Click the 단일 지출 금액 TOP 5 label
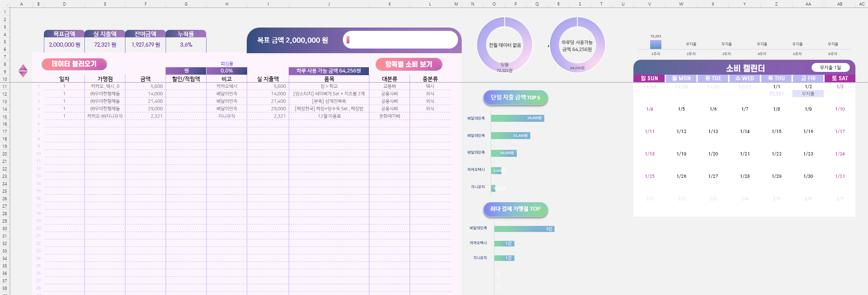868x295 pixels. coord(515,98)
